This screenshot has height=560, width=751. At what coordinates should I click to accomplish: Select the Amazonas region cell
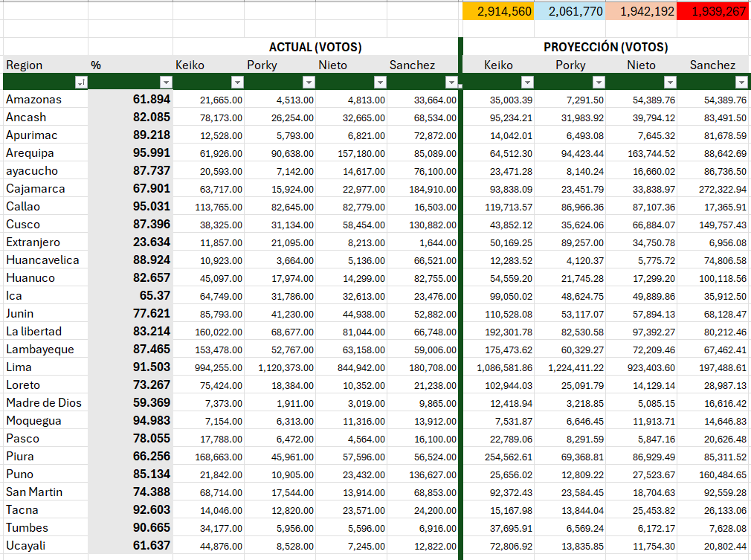(45, 99)
